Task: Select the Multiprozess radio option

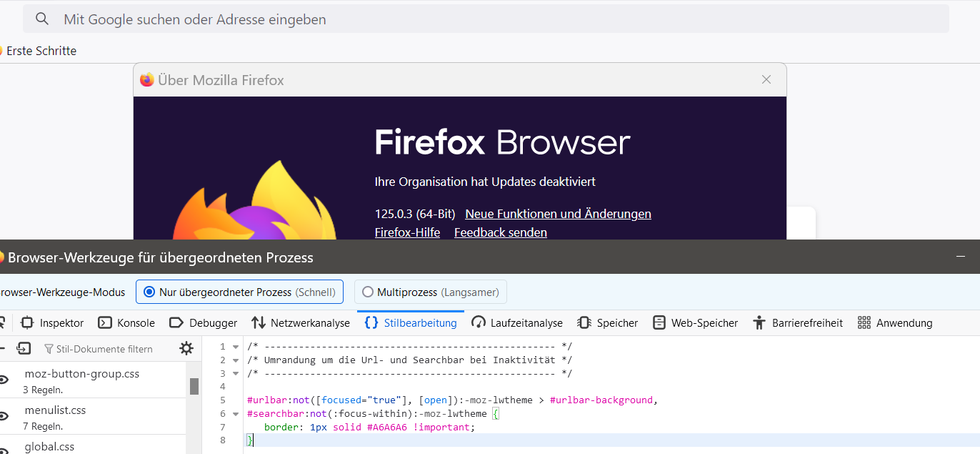Action: click(x=368, y=292)
